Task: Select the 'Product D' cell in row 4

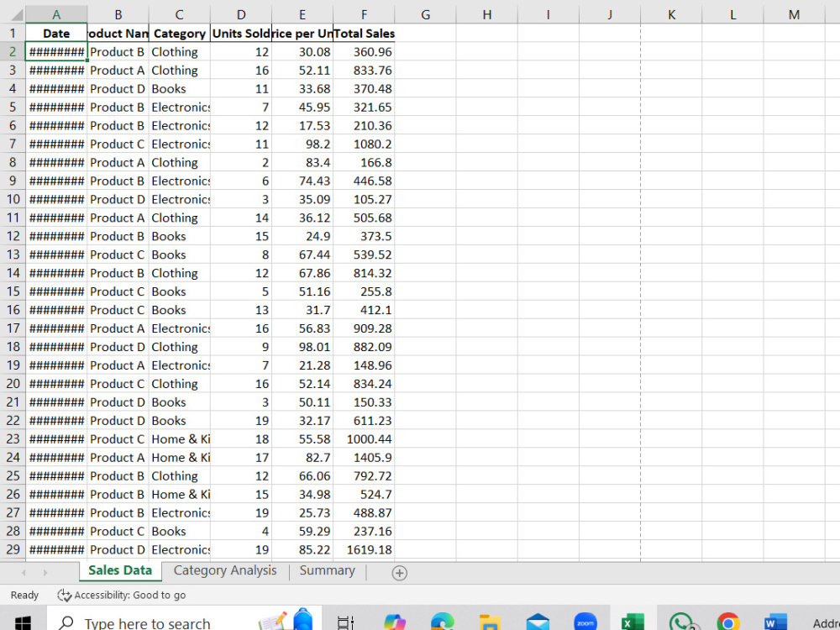Action: click(118, 89)
